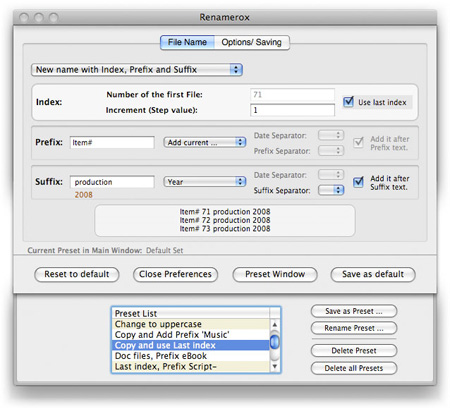Viewport: 450px width, 409px height.
Task: Open the Suffix row Date Separator dropdown
Action: click(331, 174)
